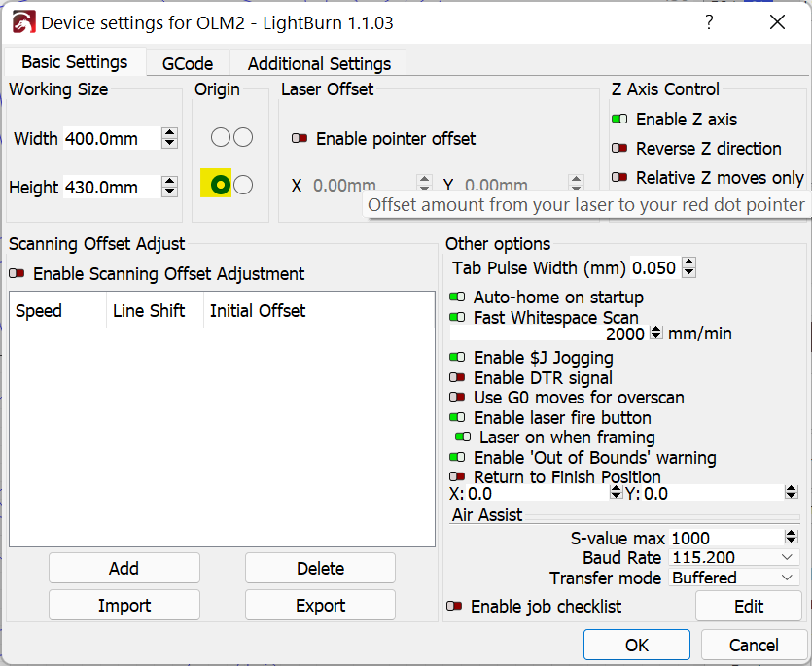Toggle Enable pointer offset switch
812x666 pixels.
[300, 139]
